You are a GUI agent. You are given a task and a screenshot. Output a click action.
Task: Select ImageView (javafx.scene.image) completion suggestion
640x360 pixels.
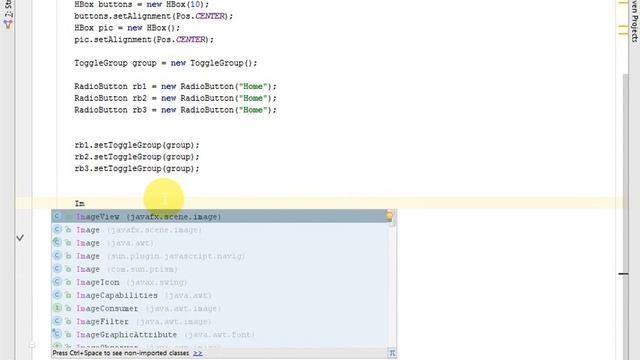coord(220,217)
